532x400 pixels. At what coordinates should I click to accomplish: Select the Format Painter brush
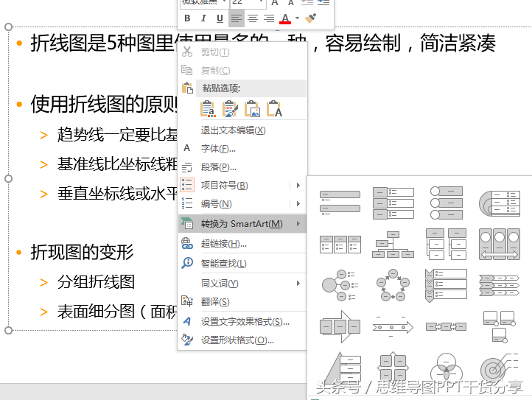tap(310, 18)
